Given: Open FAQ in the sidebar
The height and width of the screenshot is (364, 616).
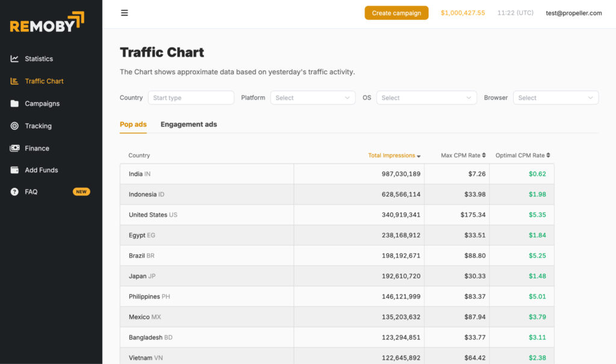Looking at the screenshot, I should (31, 192).
